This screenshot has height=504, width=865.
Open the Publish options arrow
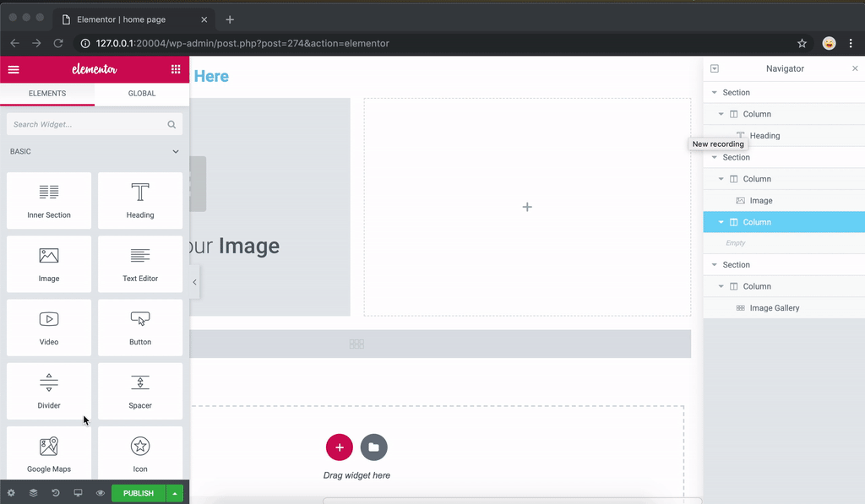(x=175, y=494)
